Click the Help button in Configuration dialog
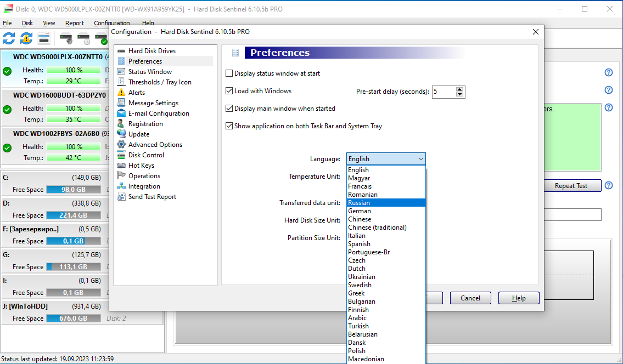The image size is (623, 364). pyautogui.click(x=519, y=298)
